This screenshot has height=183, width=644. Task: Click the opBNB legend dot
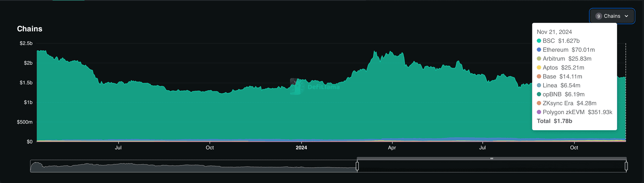[539, 94]
